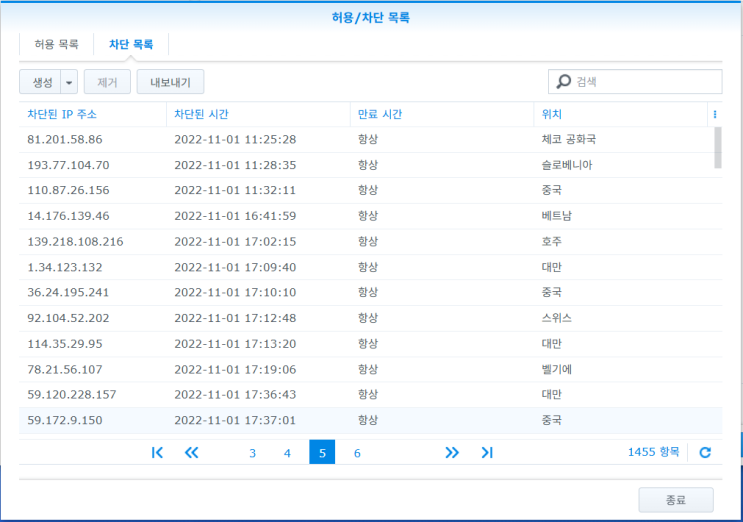
Task: Click blocked time 2022-11-01 17:12:48
Action: click(x=235, y=318)
